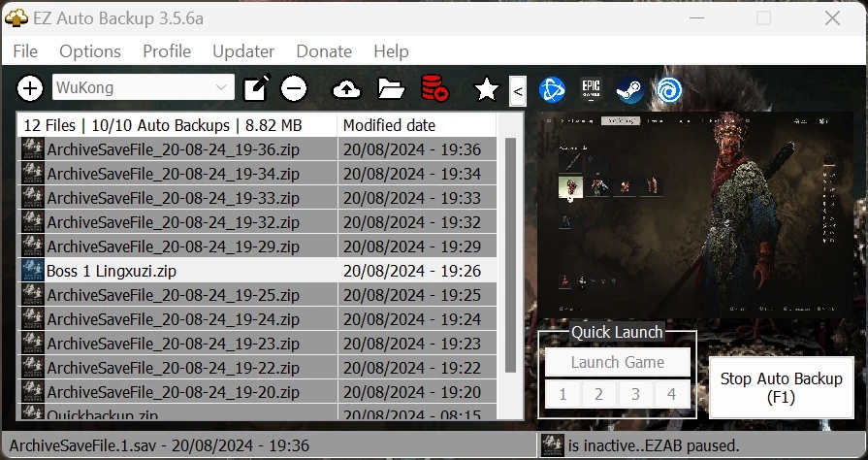Screen dimensions: 868x460
Task: Click status bar ArchiveSaveFile.1.sav text
Action: pos(159,445)
